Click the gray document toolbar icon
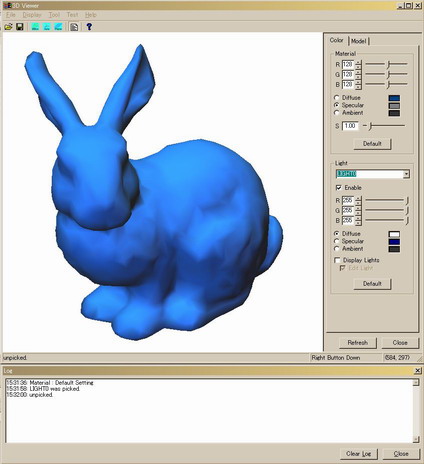The width and height of the screenshot is (424, 464). (74, 27)
